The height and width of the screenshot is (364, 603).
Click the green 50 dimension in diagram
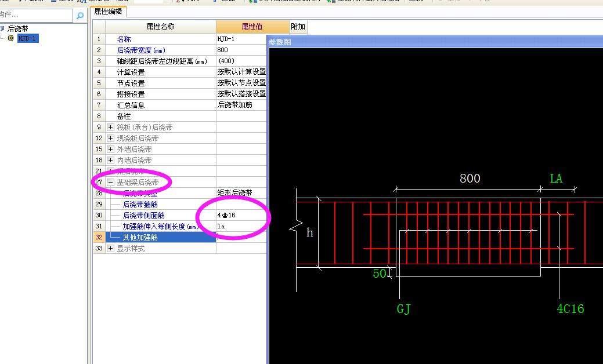(x=380, y=273)
